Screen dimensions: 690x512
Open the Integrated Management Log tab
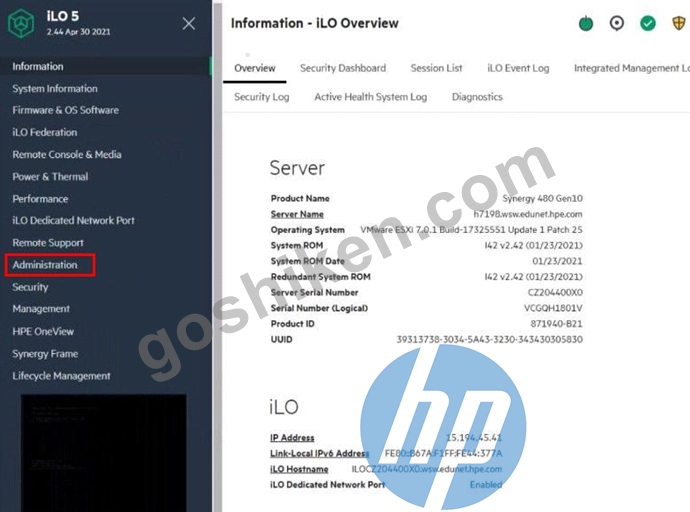click(x=632, y=68)
